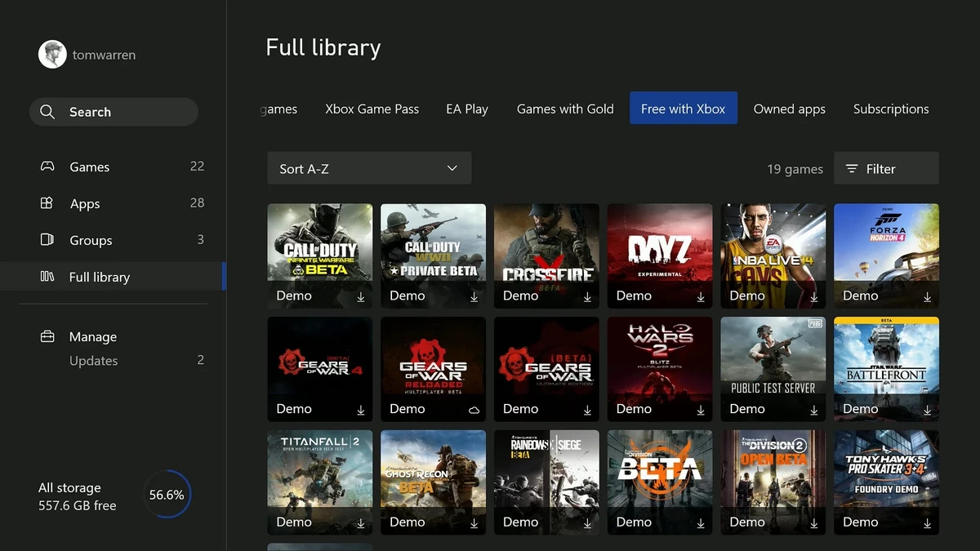Open the Games with Gold tab
Image resolution: width=980 pixels, height=551 pixels.
[x=565, y=109]
